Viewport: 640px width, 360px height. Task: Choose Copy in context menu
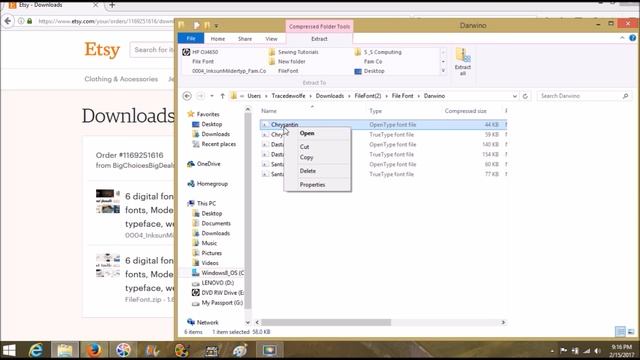[x=306, y=157]
